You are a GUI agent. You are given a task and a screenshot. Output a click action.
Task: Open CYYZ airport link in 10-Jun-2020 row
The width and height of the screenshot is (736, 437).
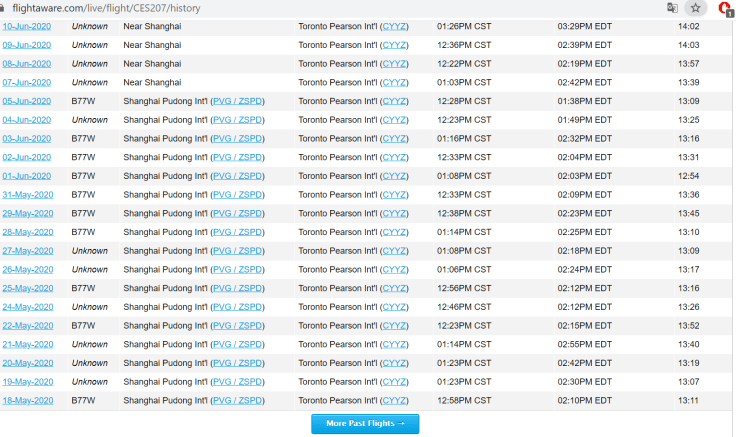click(x=393, y=26)
